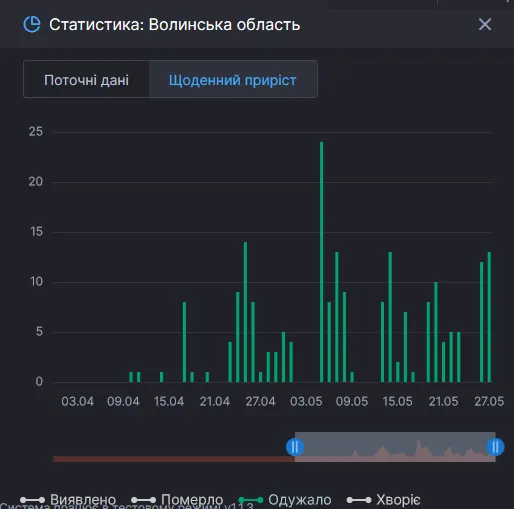The width and height of the screenshot is (514, 509).
Task: Click the 21.05 date label on axis
Action: (443, 401)
